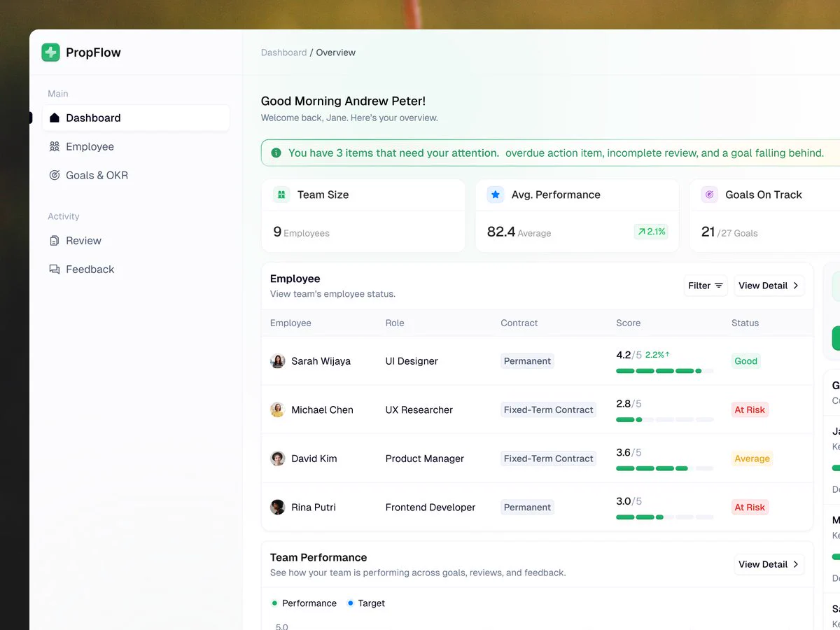Go to Goals & OKR in sidebar

point(136,175)
